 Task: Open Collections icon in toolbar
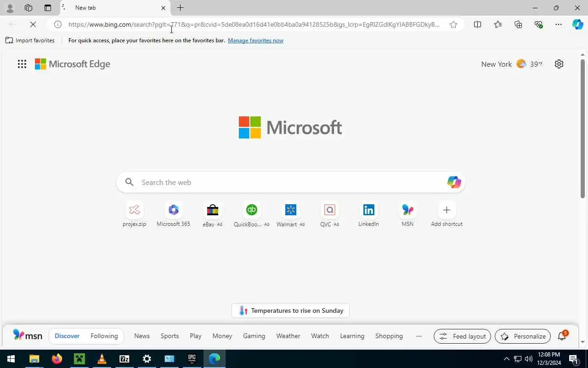[x=518, y=24]
